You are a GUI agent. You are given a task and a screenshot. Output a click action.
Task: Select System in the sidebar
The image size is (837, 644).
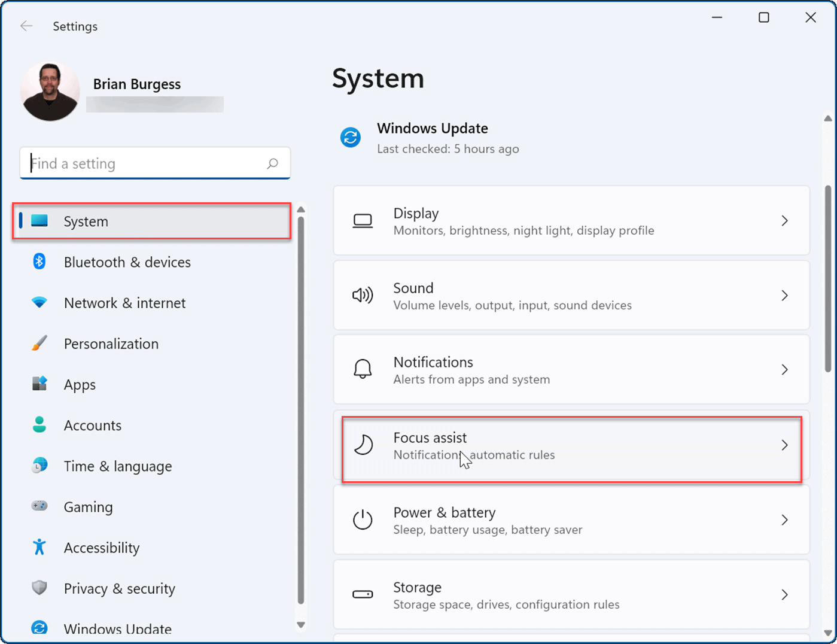tap(86, 221)
